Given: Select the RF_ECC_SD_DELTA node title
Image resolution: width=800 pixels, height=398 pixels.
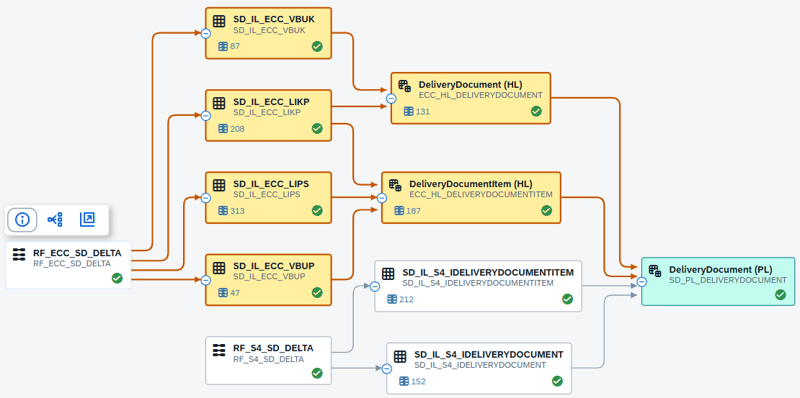Looking at the screenshot, I should pyautogui.click(x=78, y=253).
